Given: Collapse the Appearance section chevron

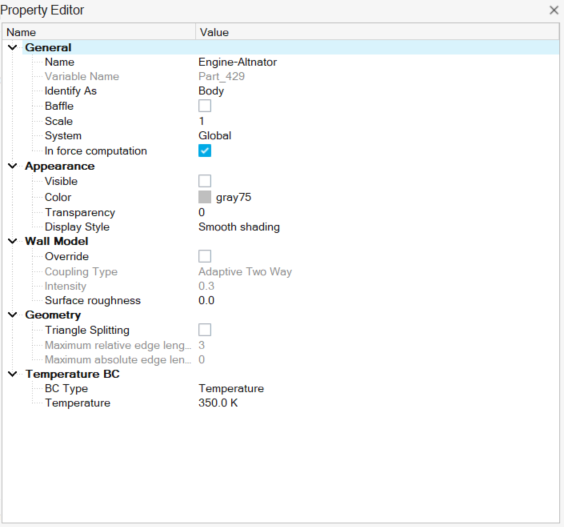Looking at the screenshot, I should coord(13,166).
